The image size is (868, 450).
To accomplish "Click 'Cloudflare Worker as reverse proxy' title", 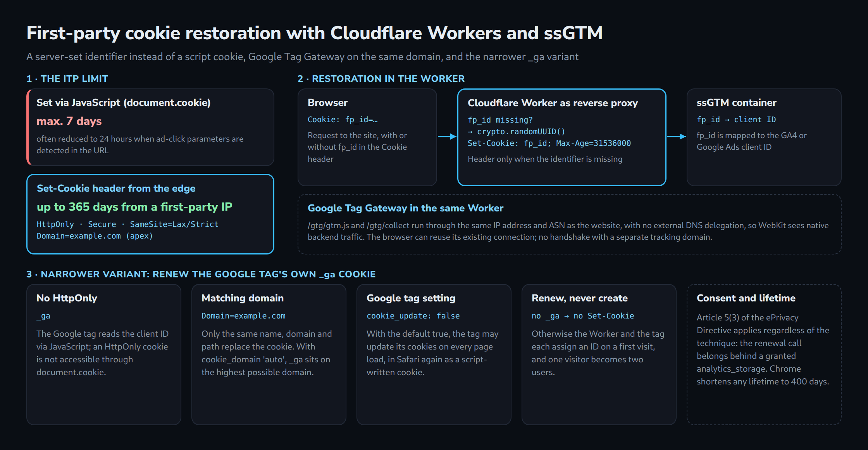I will (553, 103).
